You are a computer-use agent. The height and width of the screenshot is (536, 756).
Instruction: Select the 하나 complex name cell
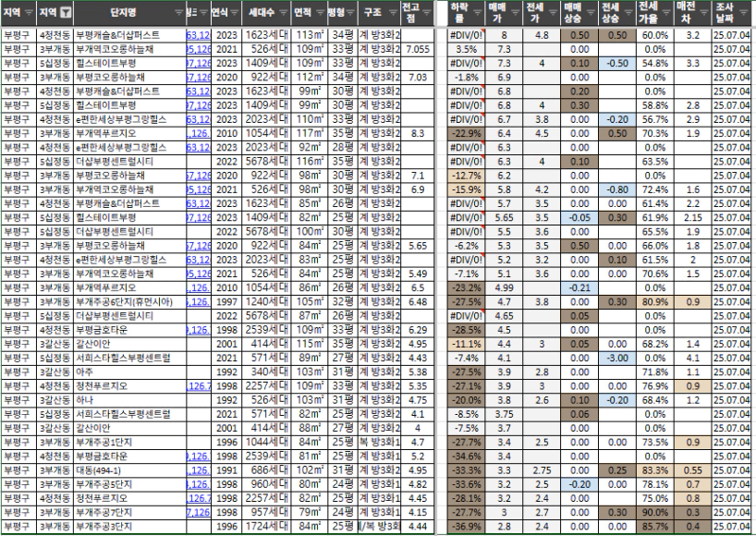pyautogui.click(x=130, y=400)
